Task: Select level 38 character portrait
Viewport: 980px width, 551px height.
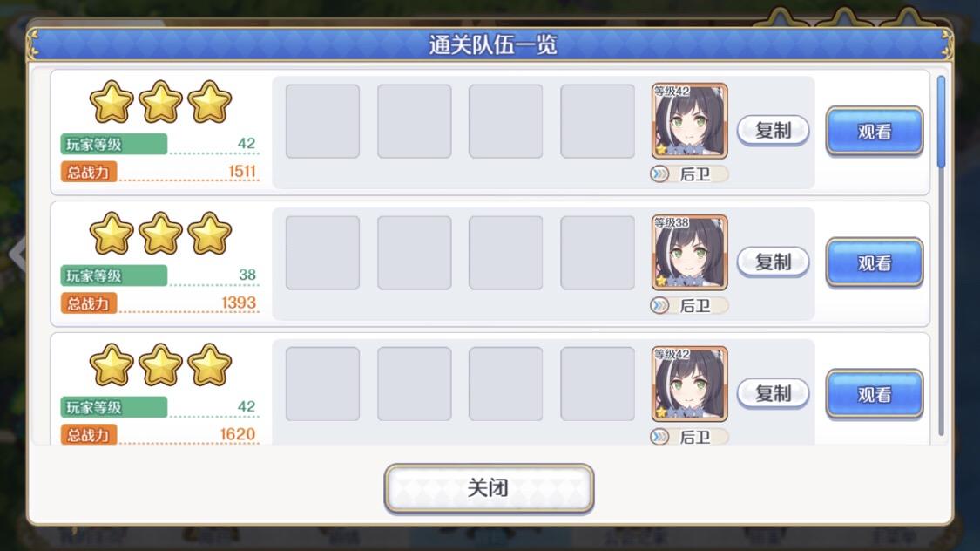Action: click(x=689, y=252)
